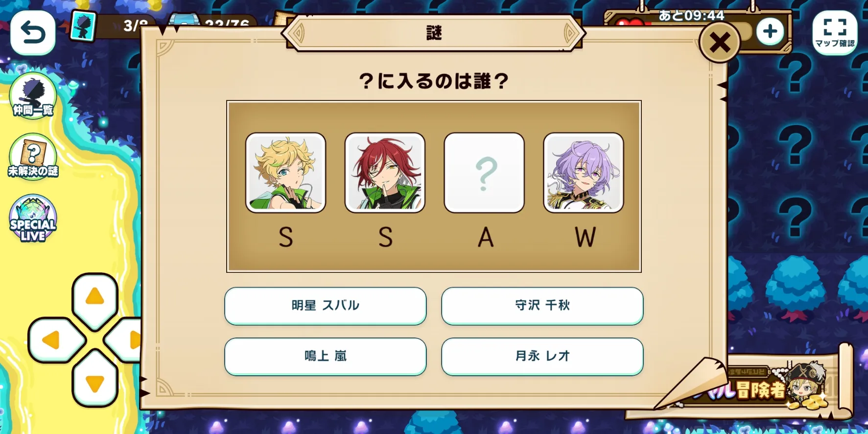Tap the question mark empty slot
Image resolution: width=868 pixels, height=434 pixels.
coord(485,172)
